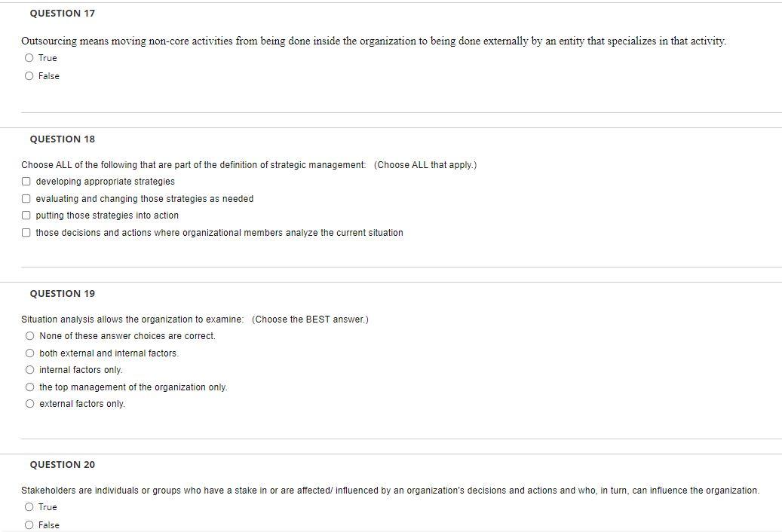The height and width of the screenshot is (532, 782).
Task: Click the QUESTION 18 header
Action: 62,139
